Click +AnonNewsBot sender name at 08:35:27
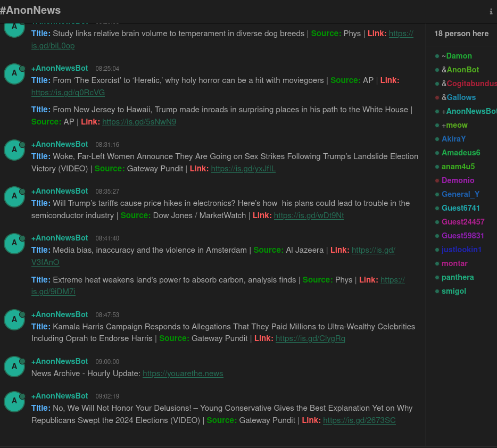The image size is (497, 448). pyautogui.click(x=60, y=191)
